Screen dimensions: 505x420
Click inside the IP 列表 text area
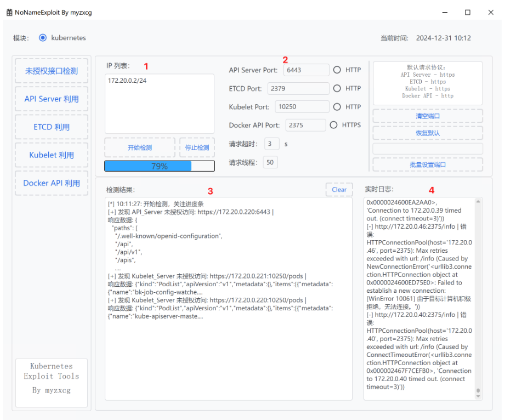click(160, 104)
